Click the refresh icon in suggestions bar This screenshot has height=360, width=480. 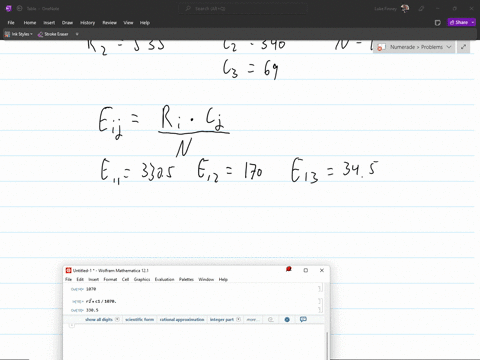(271, 319)
